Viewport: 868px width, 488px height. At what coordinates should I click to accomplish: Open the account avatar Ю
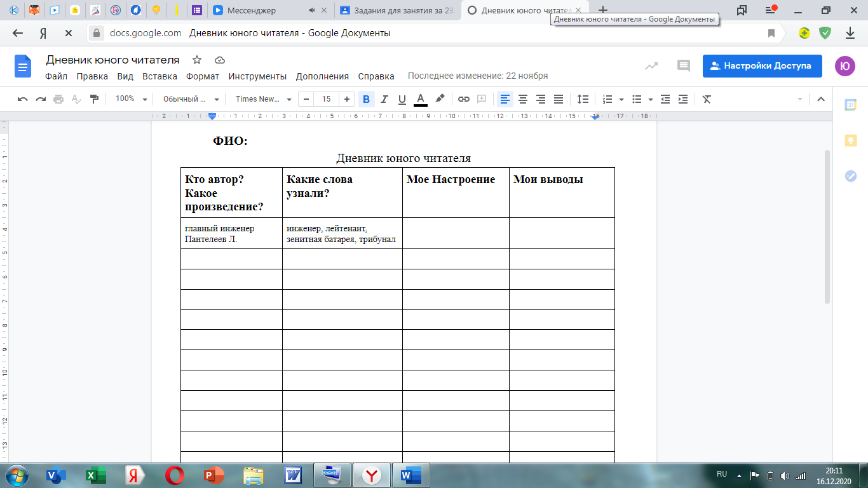click(x=845, y=65)
